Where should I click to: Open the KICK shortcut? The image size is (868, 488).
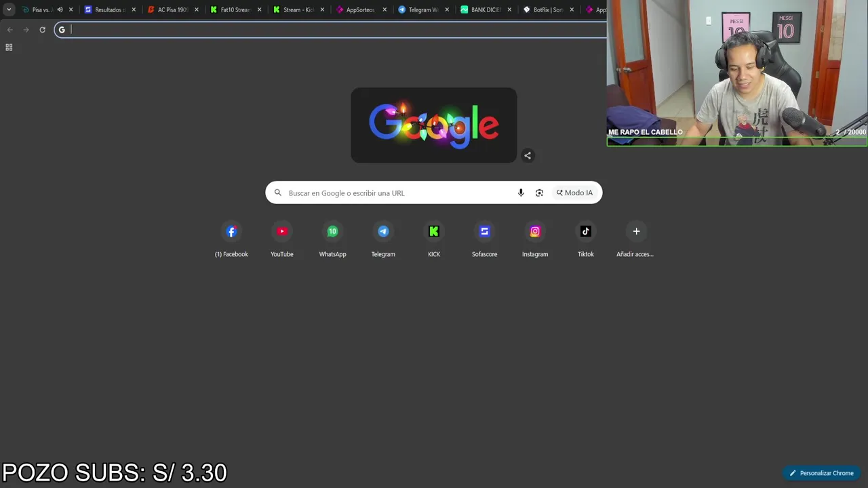tap(434, 240)
